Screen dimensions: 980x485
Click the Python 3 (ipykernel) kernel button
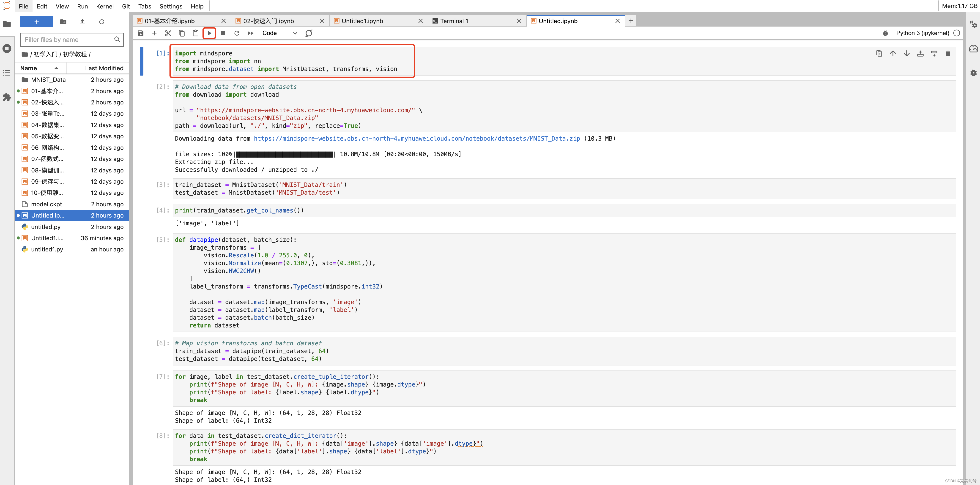coord(922,33)
